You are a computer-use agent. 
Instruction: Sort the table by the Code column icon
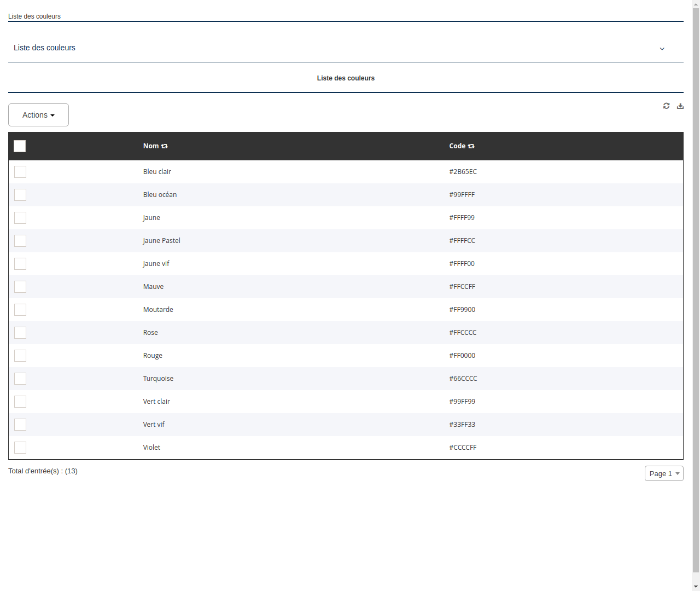click(x=471, y=146)
